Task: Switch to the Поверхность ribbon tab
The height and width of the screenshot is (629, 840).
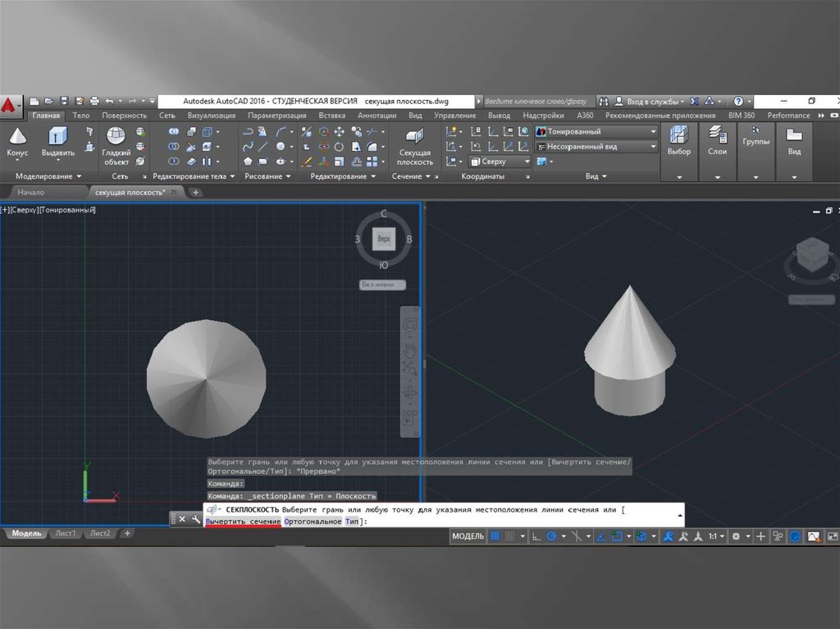Action: (x=125, y=116)
